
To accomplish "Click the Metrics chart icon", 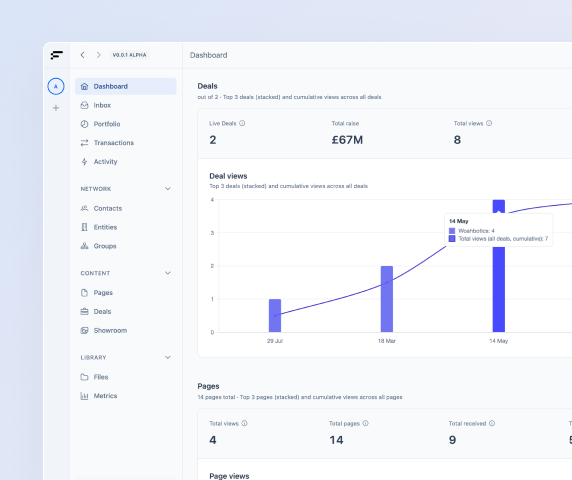I will click(x=84, y=396).
